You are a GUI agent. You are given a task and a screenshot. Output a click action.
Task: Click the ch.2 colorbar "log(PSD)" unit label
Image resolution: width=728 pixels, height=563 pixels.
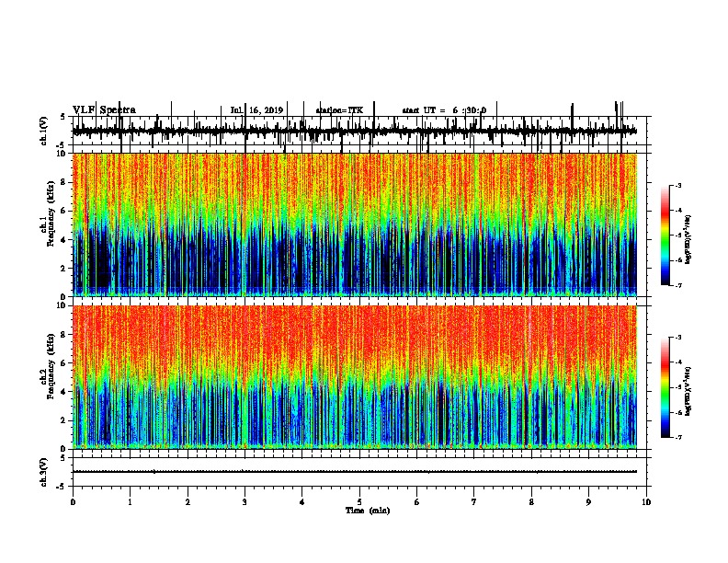[688, 391]
